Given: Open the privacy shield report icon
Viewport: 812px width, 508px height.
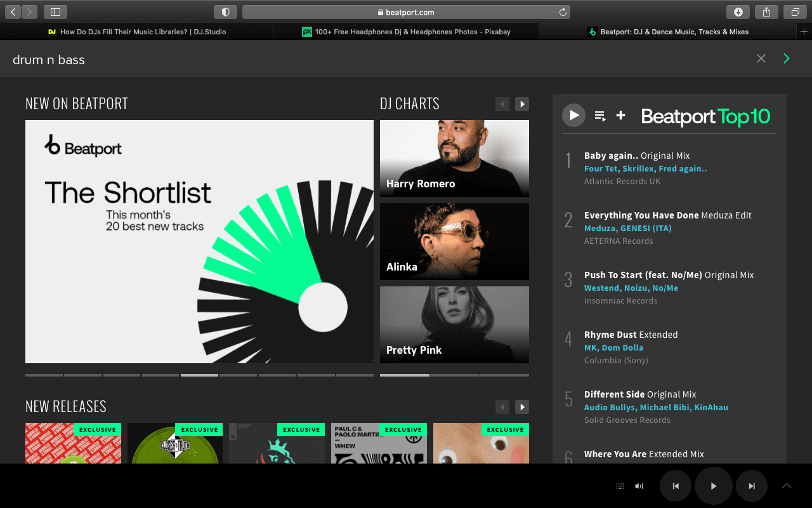Looking at the screenshot, I should click(x=225, y=12).
